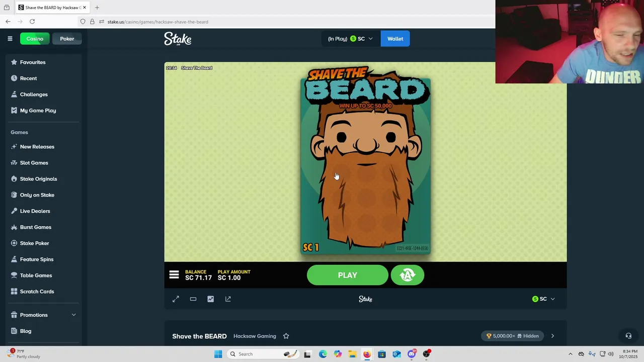Screen dimensions: 644x362
Task: Open Slot Games category
Action: 43,163
